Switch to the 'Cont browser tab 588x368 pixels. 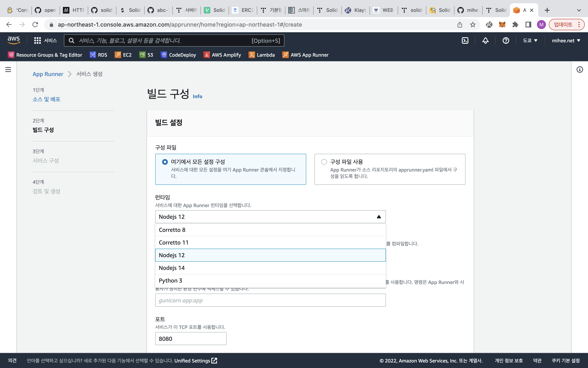17,10
